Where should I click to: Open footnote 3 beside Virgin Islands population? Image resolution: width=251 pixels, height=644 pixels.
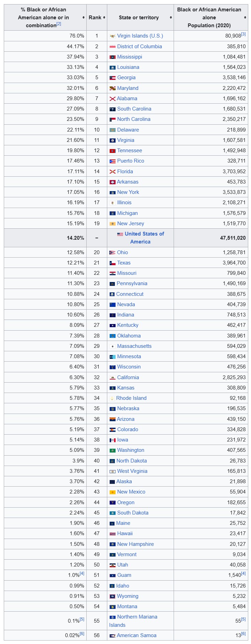(243, 34)
